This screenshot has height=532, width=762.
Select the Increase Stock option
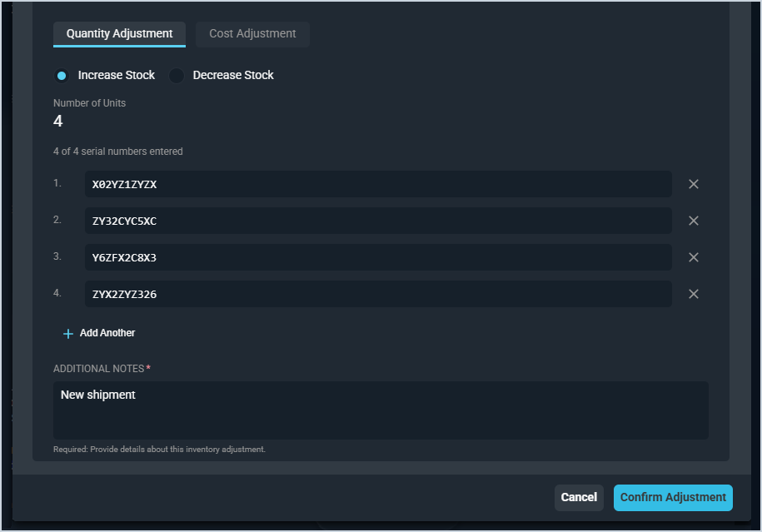[x=62, y=76]
